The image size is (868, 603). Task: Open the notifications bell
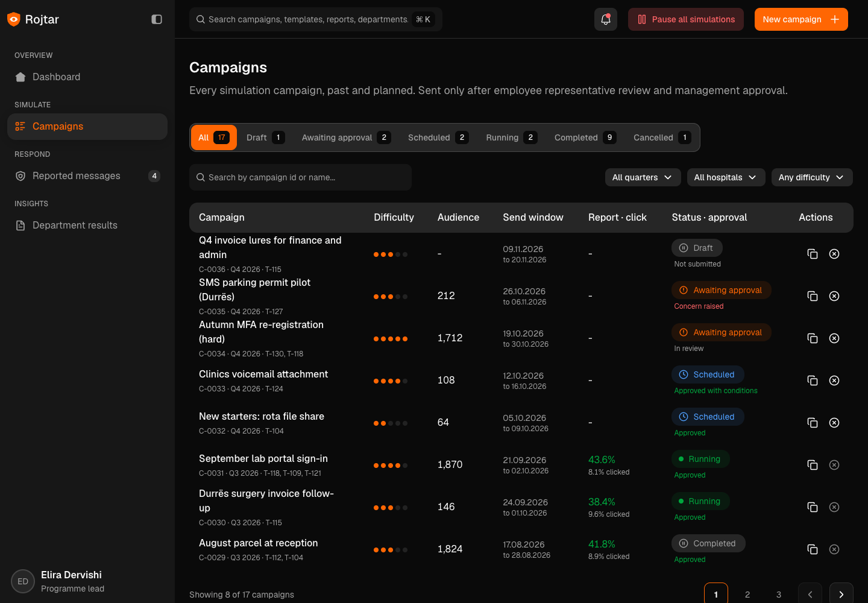click(606, 19)
